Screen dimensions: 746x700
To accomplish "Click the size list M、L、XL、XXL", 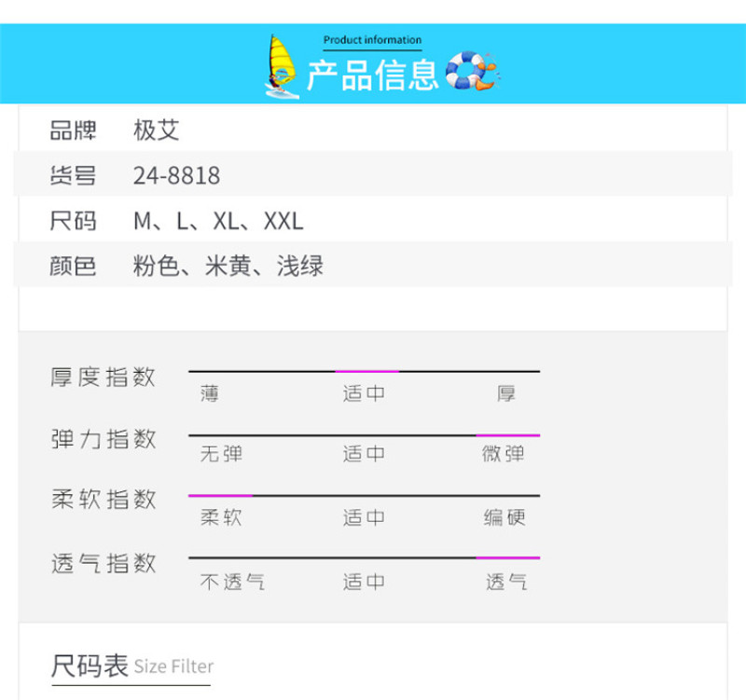I will (218, 221).
